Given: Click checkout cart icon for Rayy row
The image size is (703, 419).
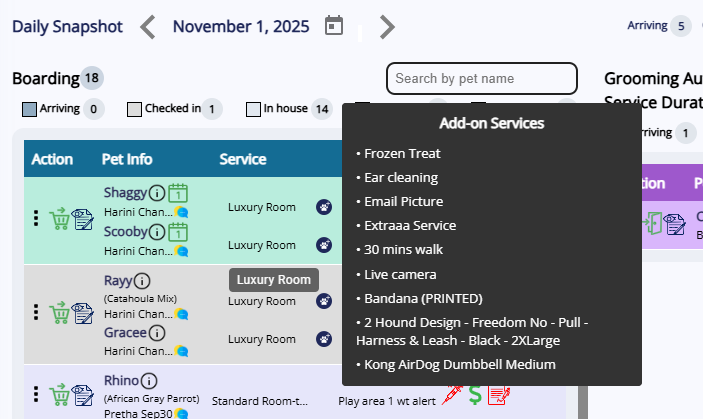Looking at the screenshot, I should click(x=60, y=312).
